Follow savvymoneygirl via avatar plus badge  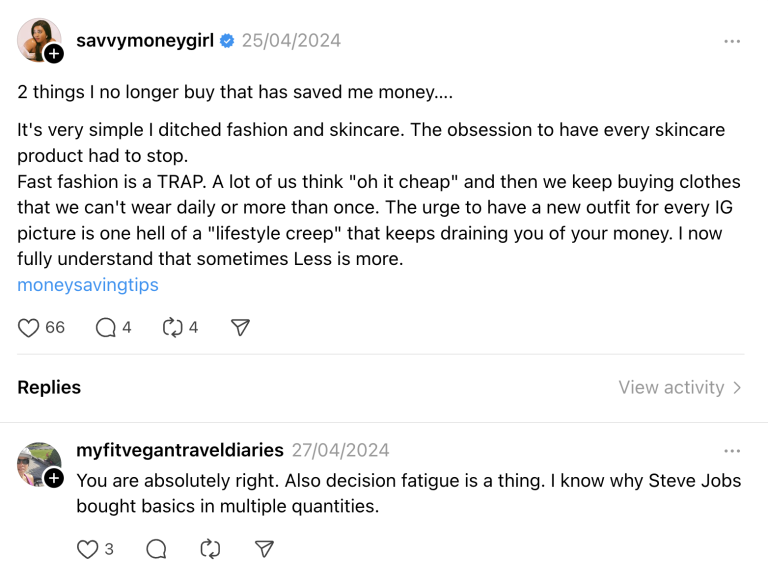click(54, 54)
